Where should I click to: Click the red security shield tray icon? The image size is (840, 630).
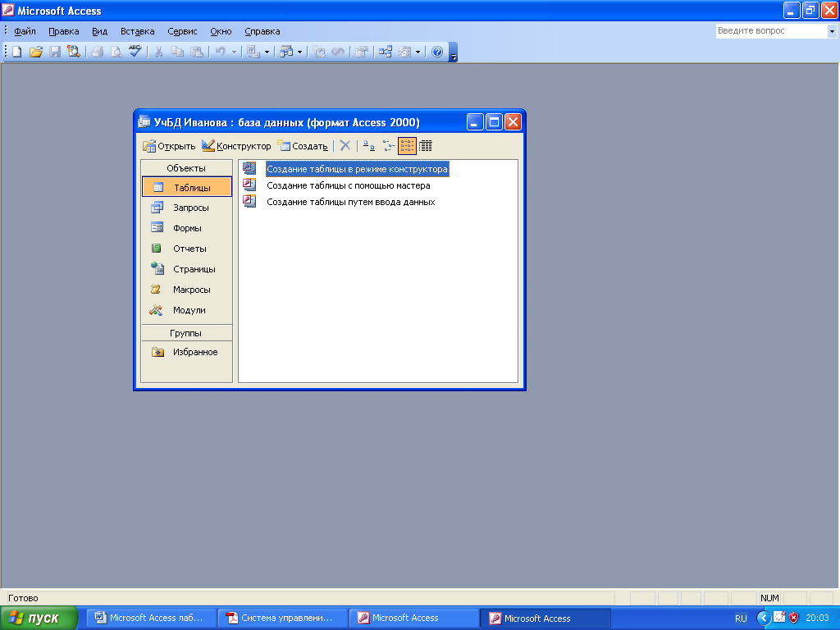tap(794, 618)
